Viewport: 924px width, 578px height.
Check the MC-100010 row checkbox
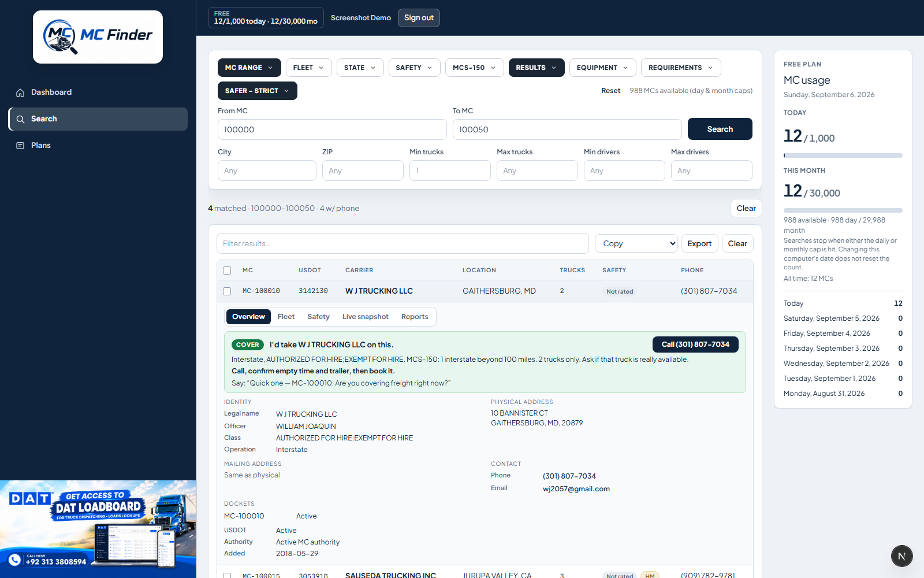[x=227, y=291]
